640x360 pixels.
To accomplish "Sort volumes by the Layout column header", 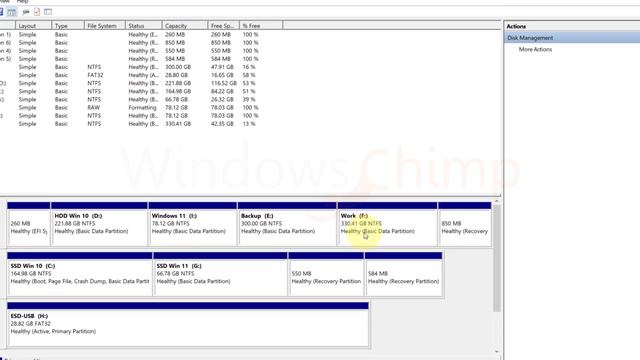I will [33, 26].
